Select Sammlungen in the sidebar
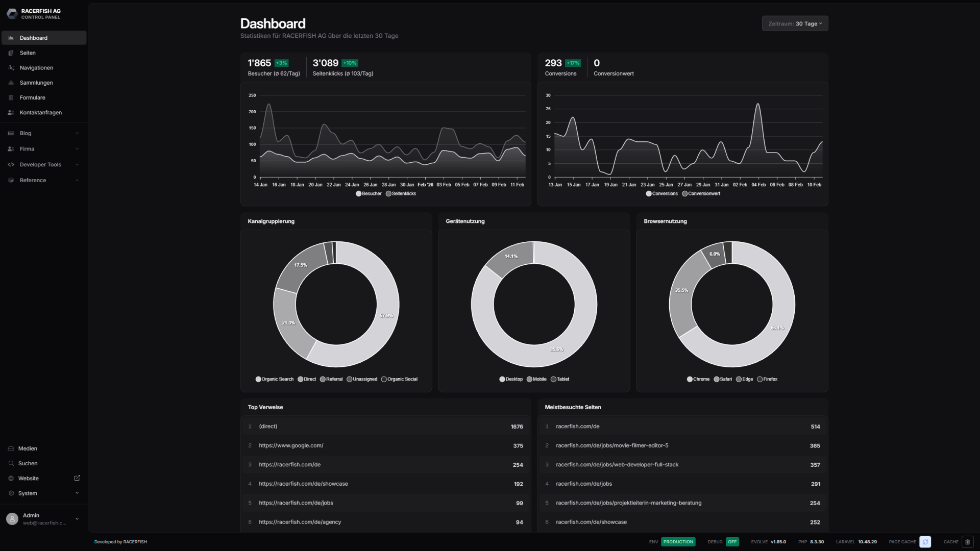This screenshot has height=551, width=980. click(x=36, y=83)
